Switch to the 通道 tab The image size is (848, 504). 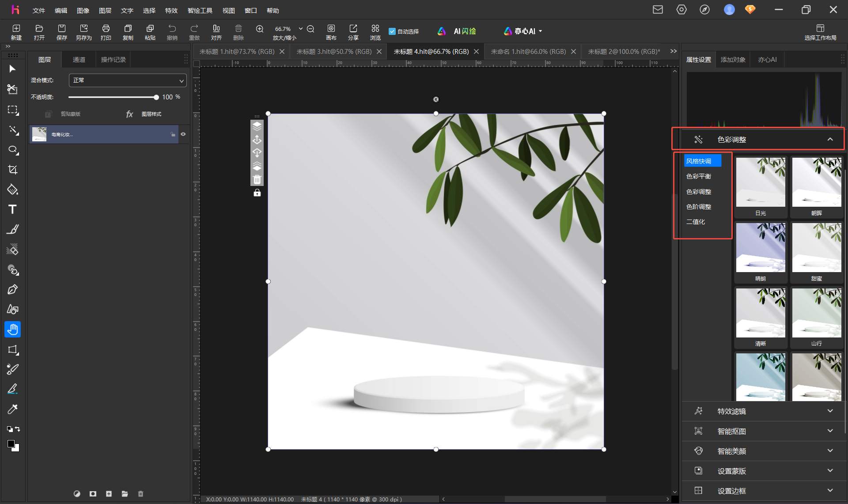pyautogui.click(x=79, y=60)
